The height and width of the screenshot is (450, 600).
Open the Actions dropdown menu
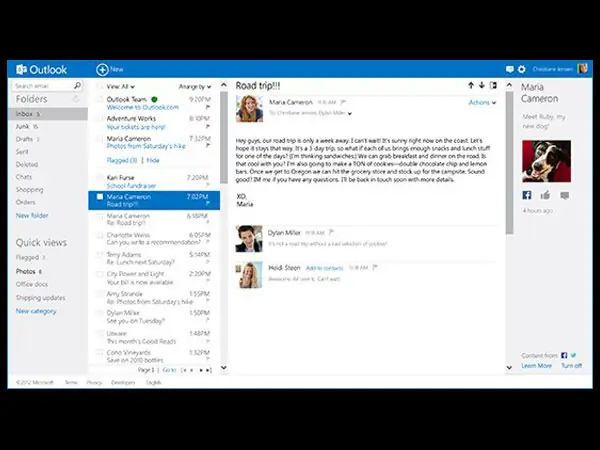tap(482, 103)
